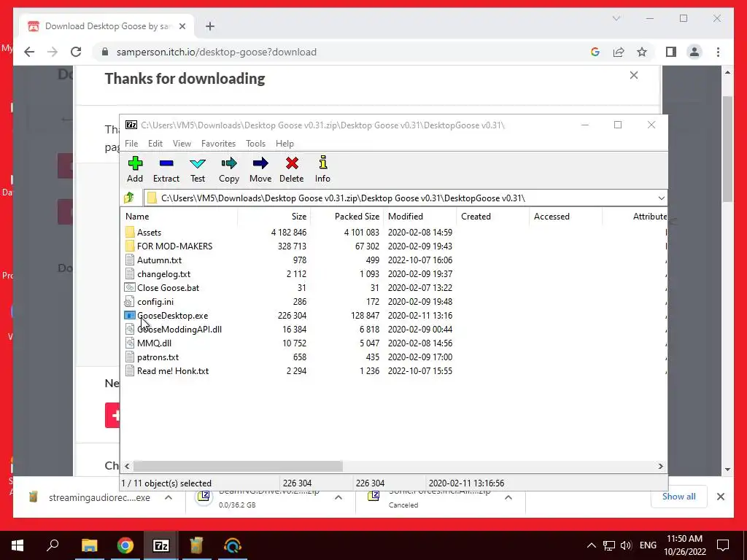Close the Download Desktop Goose tab

[182, 26]
